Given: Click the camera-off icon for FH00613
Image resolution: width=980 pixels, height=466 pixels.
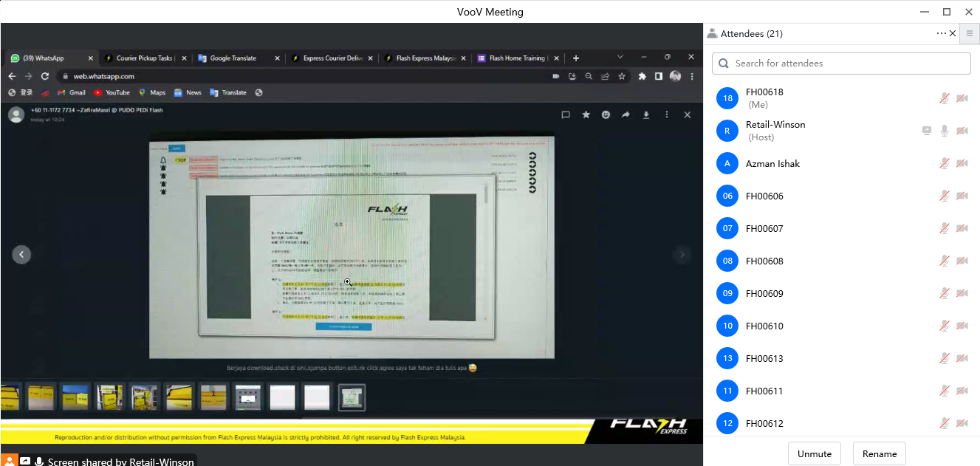Looking at the screenshot, I should click(x=962, y=358).
